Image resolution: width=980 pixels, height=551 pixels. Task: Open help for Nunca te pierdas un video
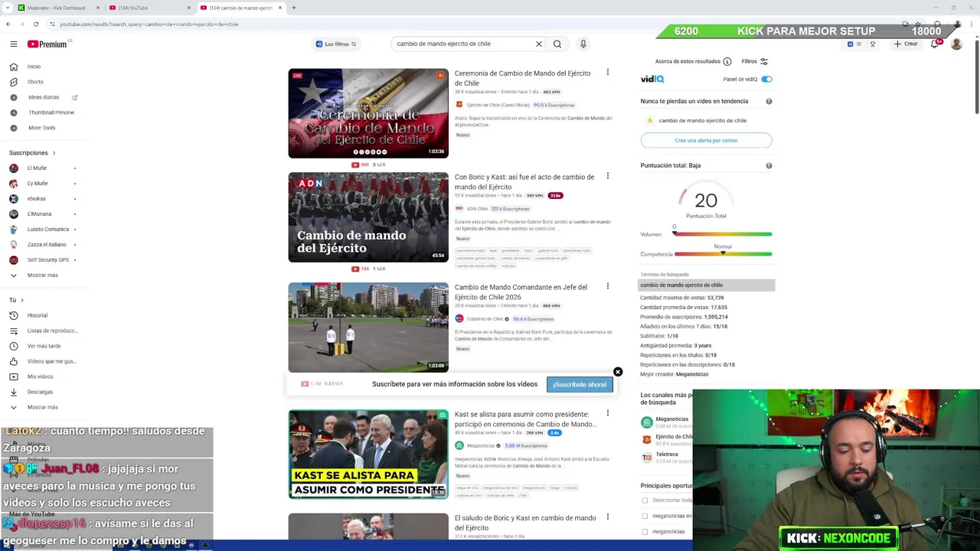click(x=769, y=101)
